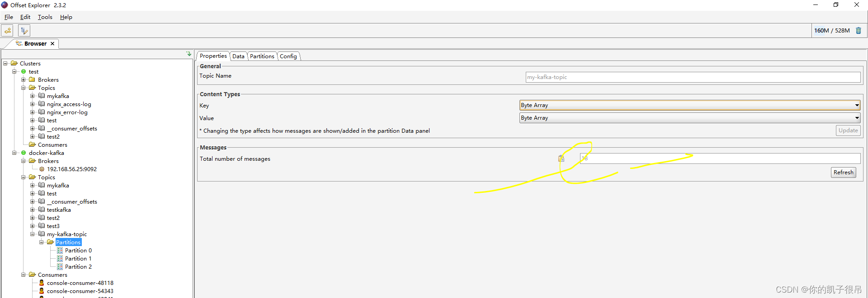Click the green arrow icon above the tree
Screen dimensions: 868x298
pyautogui.click(x=189, y=54)
